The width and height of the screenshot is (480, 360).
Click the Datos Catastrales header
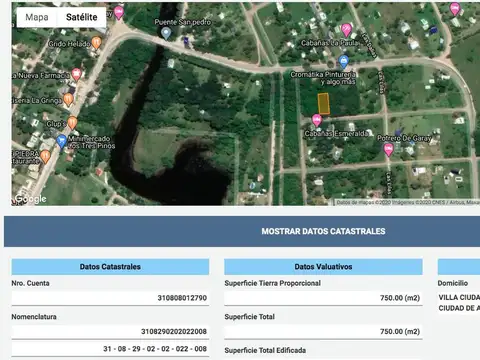point(110,267)
